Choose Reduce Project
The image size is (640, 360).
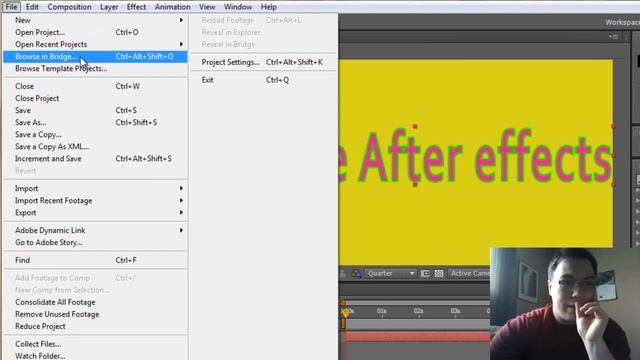point(95,326)
